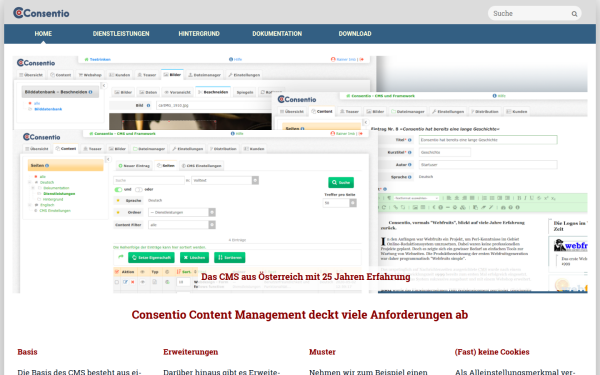Click the green Sortieren button
The width and height of the screenshot is (600, 375).
230,258
